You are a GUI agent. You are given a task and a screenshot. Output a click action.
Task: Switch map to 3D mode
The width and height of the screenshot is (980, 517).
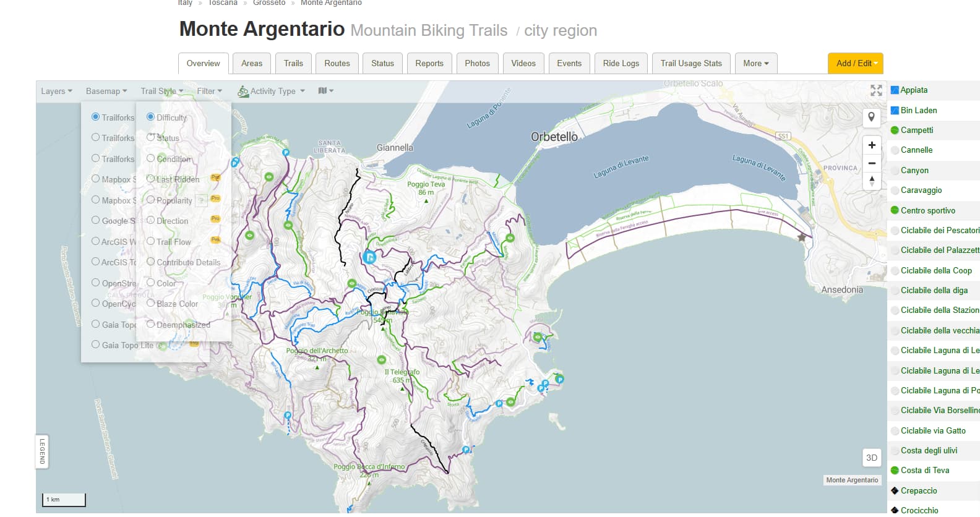click(871, 458)
